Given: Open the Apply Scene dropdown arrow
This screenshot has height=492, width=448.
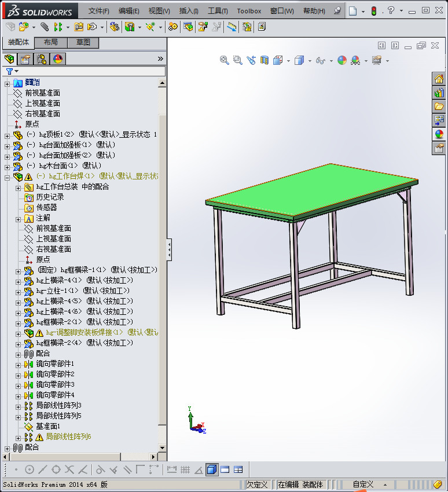Looking at the screenshot, I should 366,61.
